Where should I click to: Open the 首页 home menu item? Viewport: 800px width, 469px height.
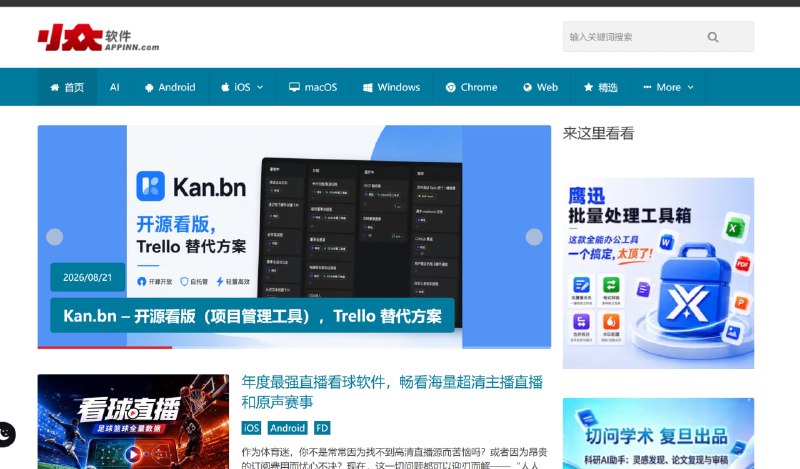pos(67,87)
